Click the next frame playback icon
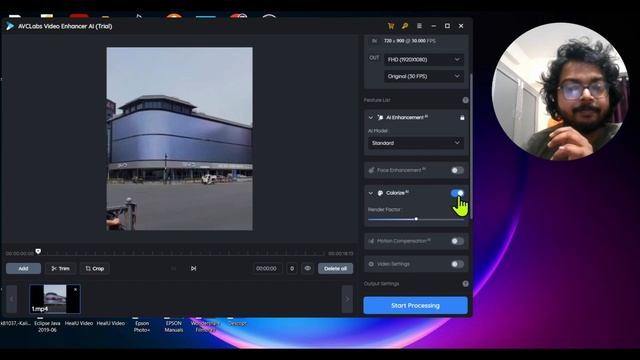Image resolution: width=640 pixels, height=360 pixels. [x=193, y=269]
